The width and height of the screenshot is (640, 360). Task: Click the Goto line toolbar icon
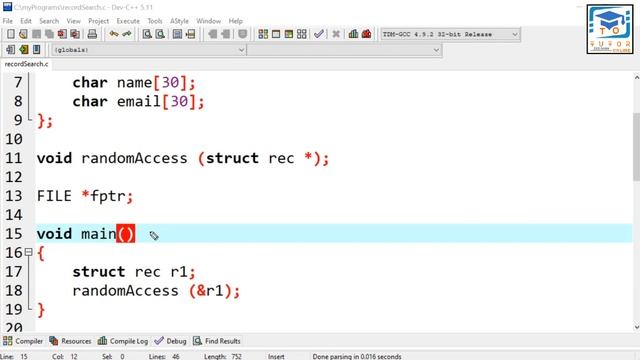point(190,34)
